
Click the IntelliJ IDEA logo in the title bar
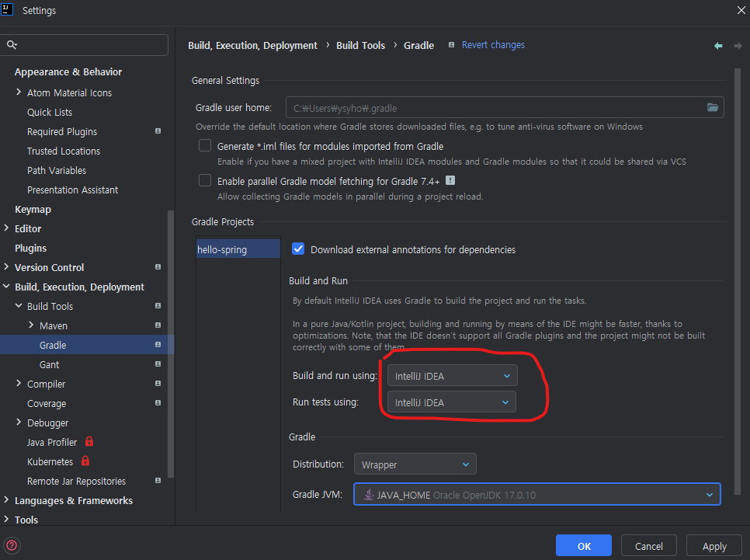[x=7, y=9]
